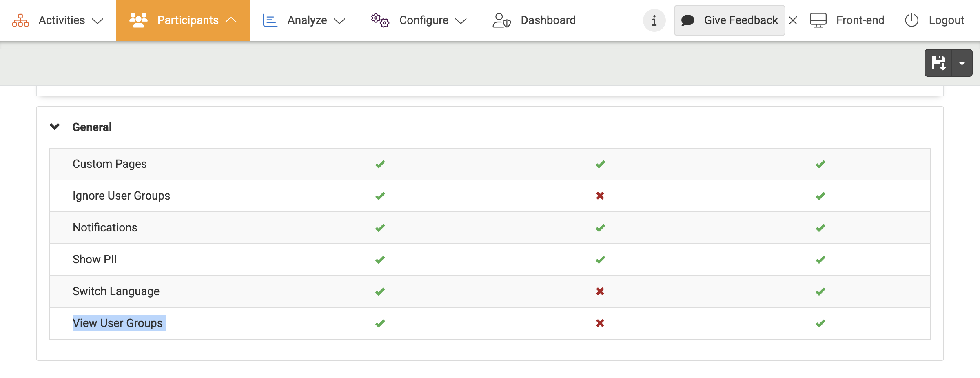Toggle first checkmark in Custom Pages row
The image size is (980, 378).
(380, 164)
